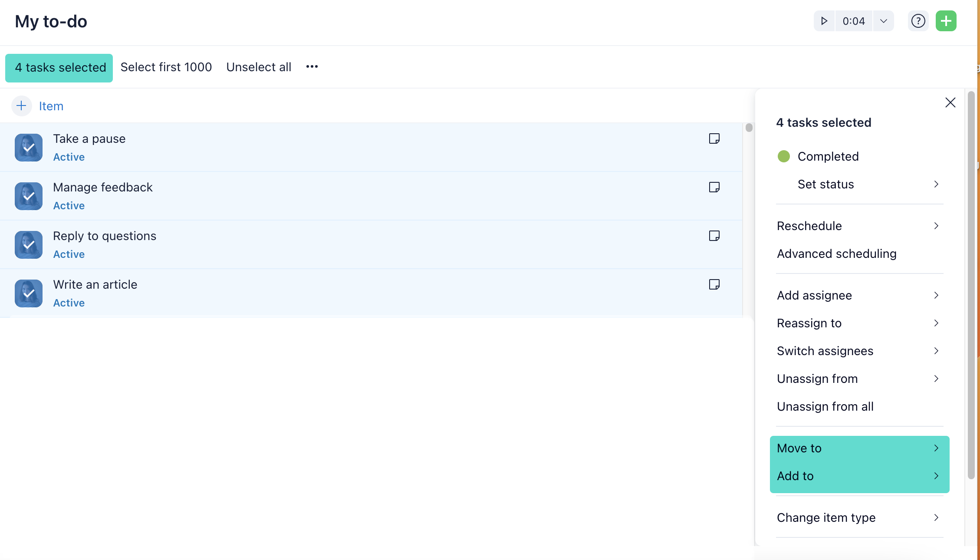Expand the timer dropdown arrow
980x560 pixels.
(883, 21)
